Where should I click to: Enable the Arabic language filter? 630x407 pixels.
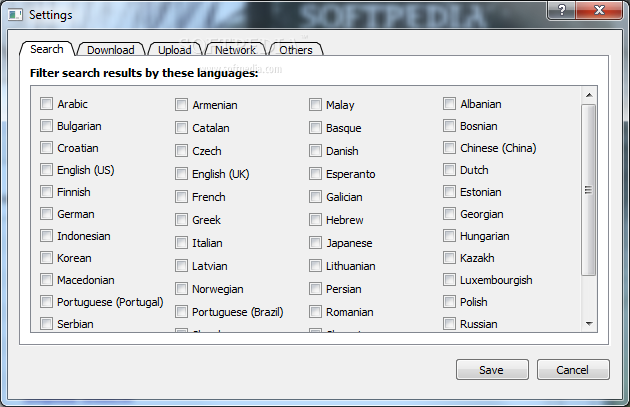pyautogui.click(x=46, y=104)
